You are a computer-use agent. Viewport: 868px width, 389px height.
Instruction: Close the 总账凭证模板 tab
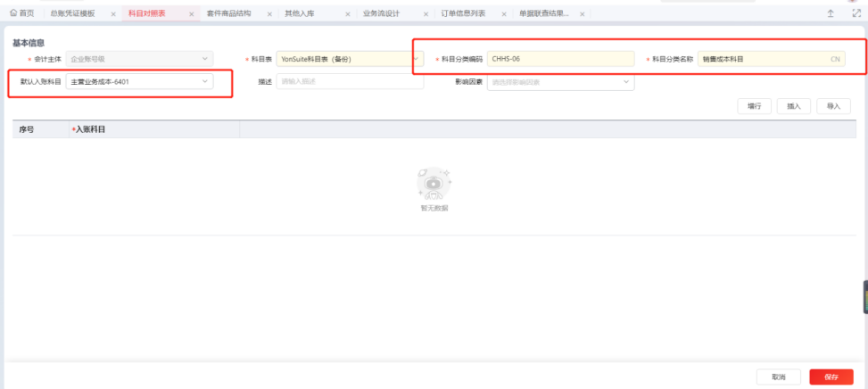tap(113, 14)
